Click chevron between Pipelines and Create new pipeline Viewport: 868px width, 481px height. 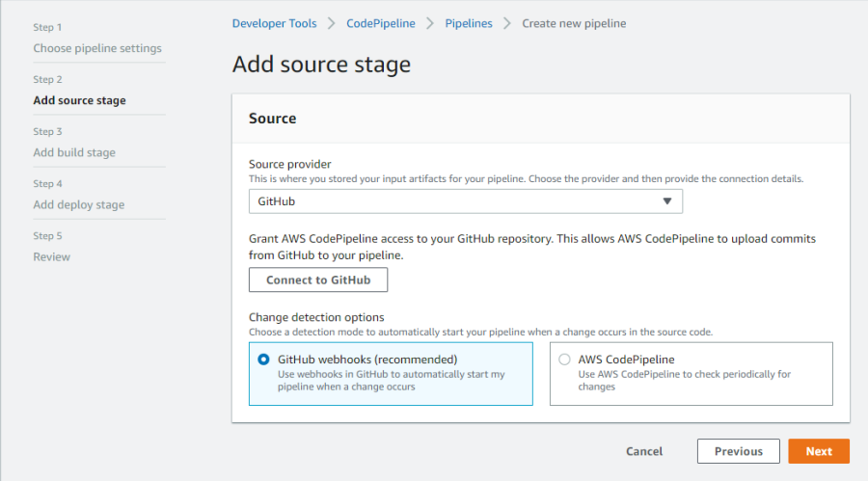pyautogui.click(x=506, y=23)
